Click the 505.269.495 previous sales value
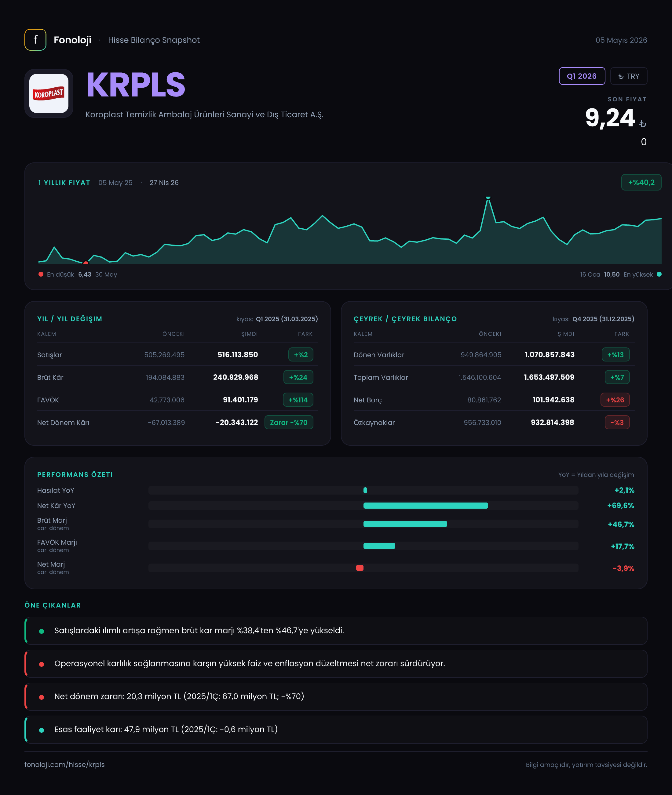Image resolution: width=672 pixels, height=795 pixels. 164,354
